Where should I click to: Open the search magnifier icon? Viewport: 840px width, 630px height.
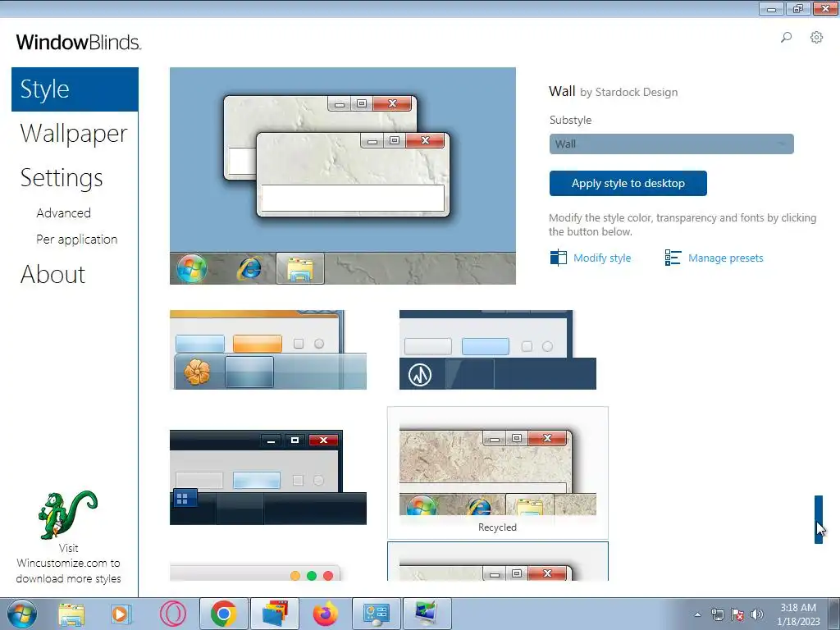(x=786, y=38)
